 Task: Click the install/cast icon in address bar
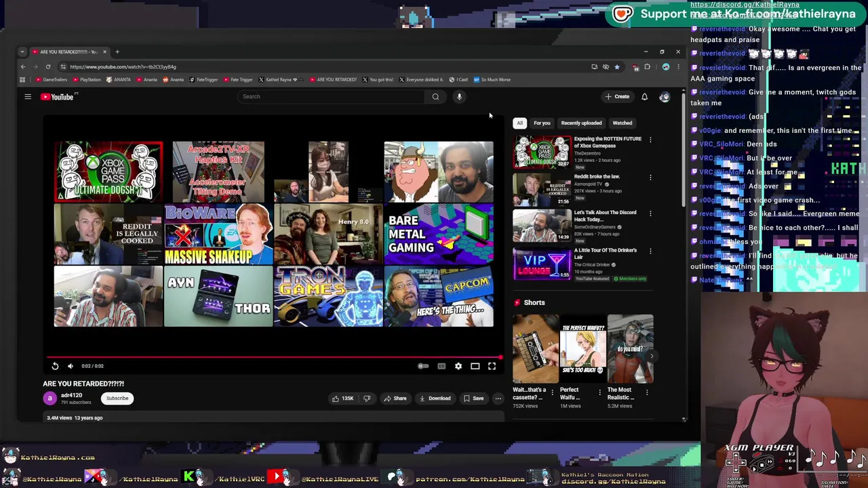[x=594, y=66]
